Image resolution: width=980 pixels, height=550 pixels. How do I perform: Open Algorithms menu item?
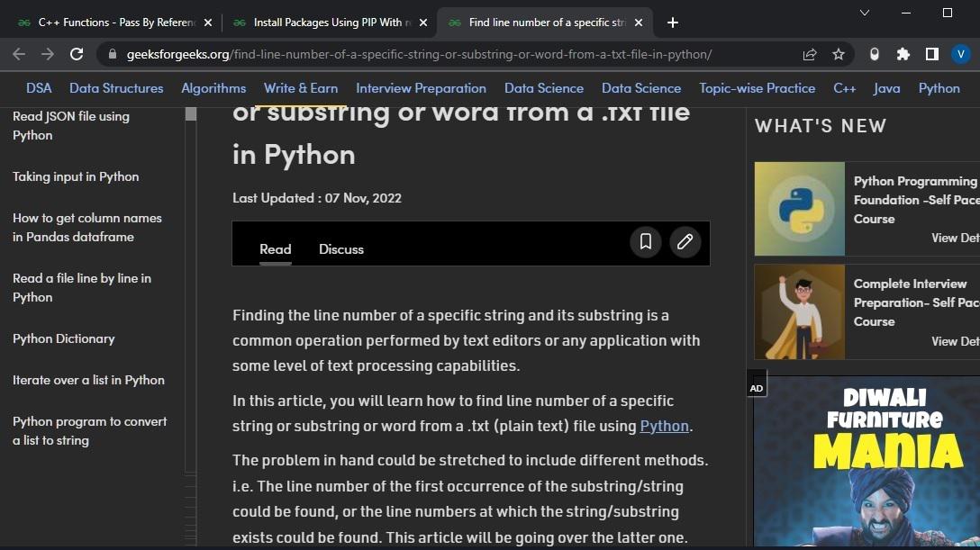click(213, 88)
